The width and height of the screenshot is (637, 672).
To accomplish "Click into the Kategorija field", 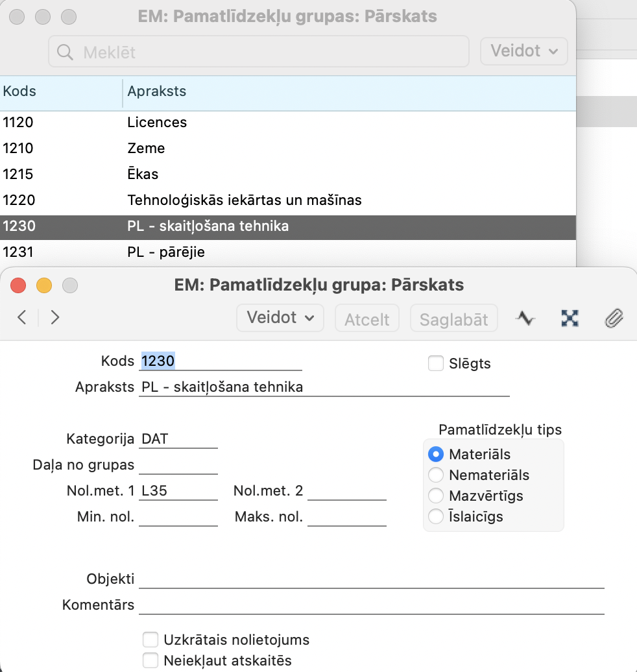I will pyautogui.click(x=178, y=439).
